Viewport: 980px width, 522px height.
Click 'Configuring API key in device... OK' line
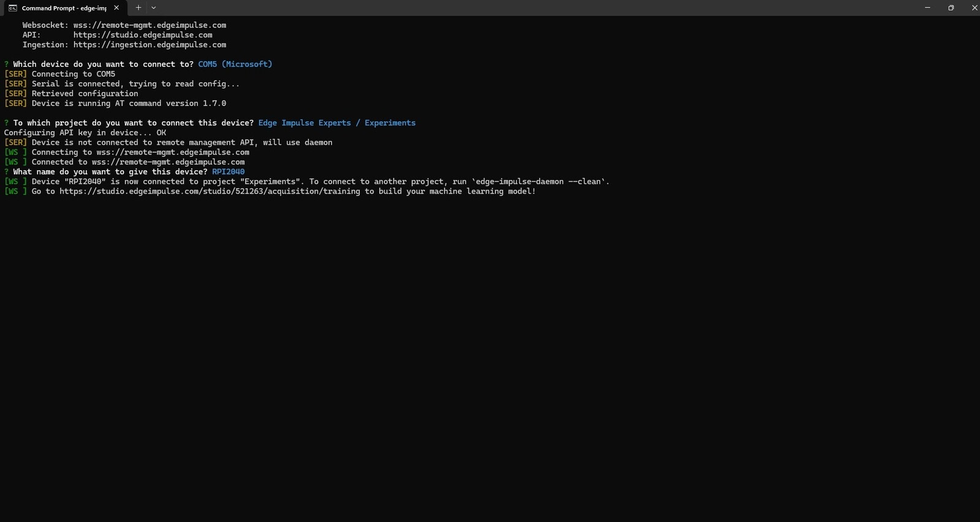[85, 133]
